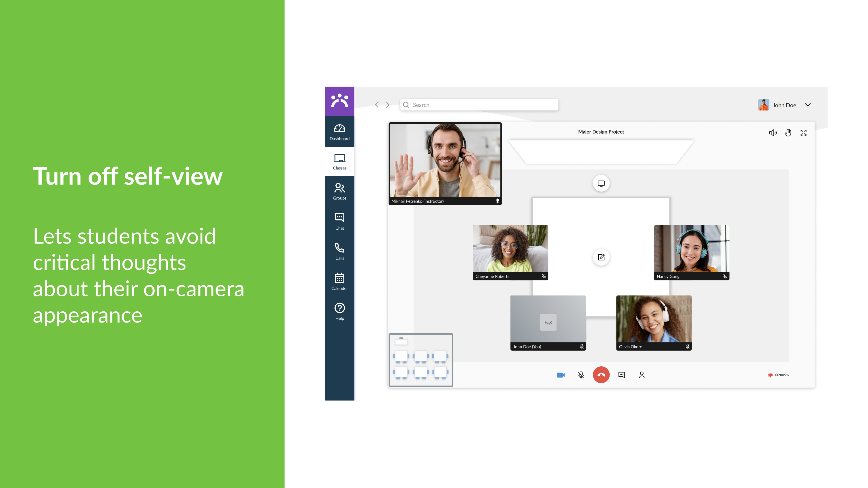
Task: Open participants person icon in call bar
Action: coord(642,375)
